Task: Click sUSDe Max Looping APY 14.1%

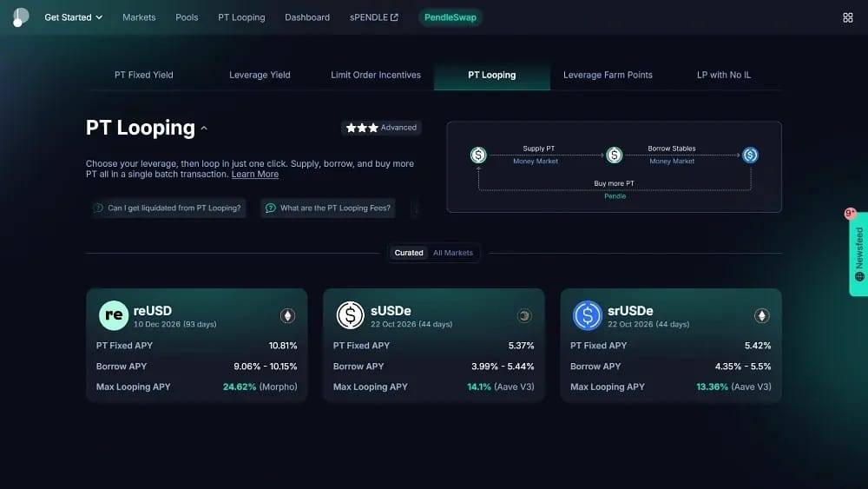Action: [x=479, y=387]
